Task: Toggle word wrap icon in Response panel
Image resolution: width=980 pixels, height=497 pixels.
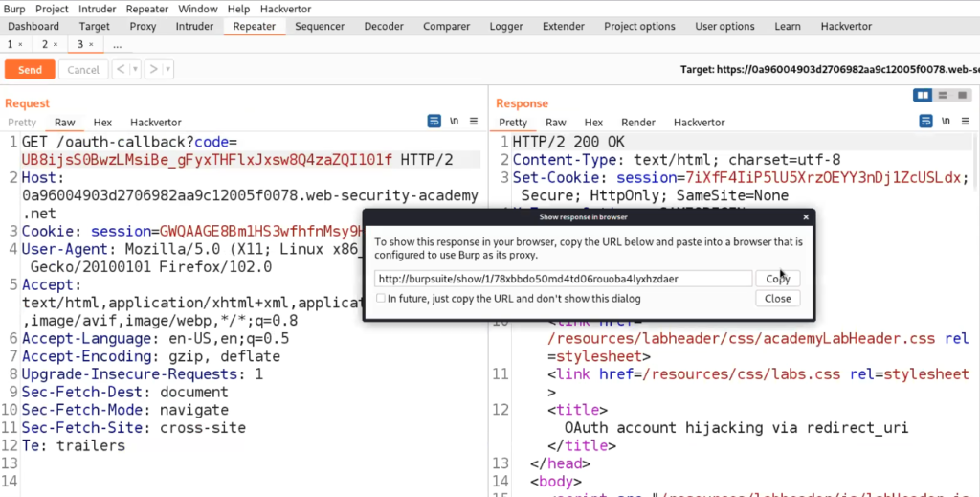Action: 925,122
